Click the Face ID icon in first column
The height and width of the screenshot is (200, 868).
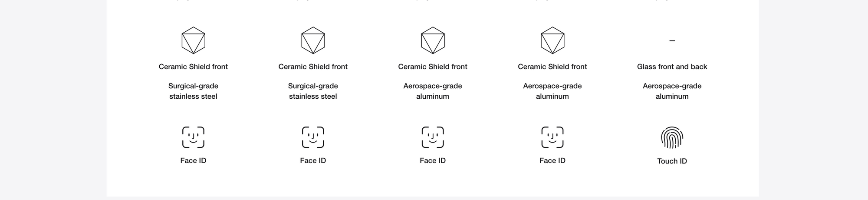(x=193, y=137)
